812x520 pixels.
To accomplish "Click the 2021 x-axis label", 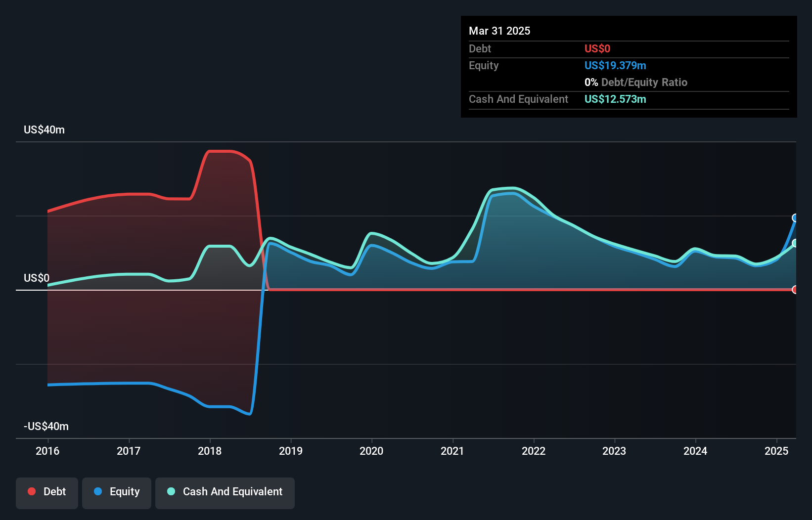I will point(452,451).
